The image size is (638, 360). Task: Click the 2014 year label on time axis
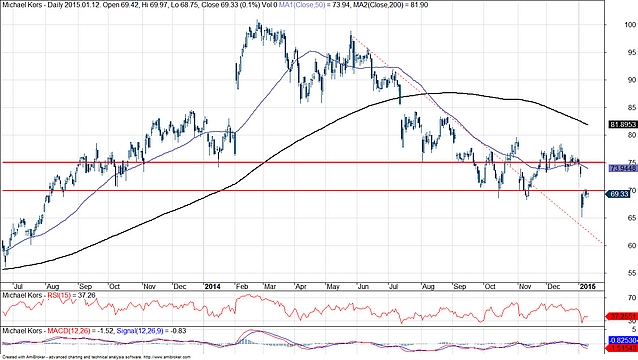212,286
